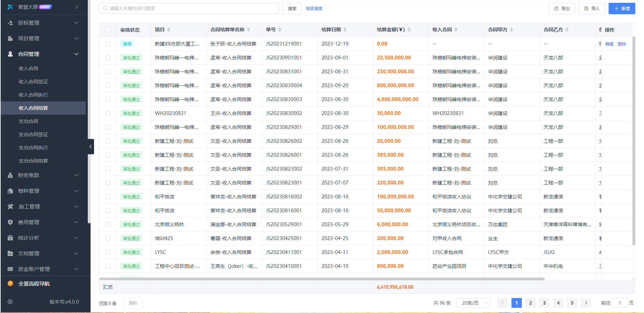Go to 支出合同结算 menu item
644x313 pixels.
tap(33, 161)
